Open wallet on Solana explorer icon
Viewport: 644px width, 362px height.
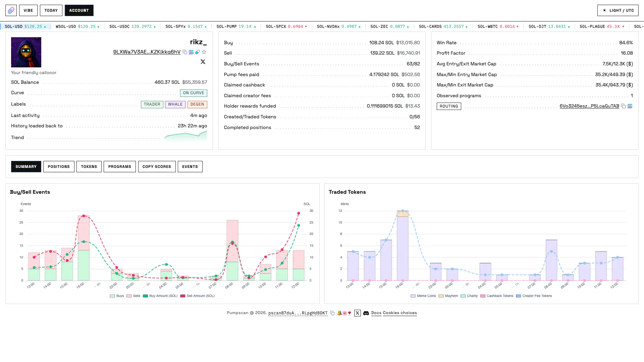click(x=191, y=52)
